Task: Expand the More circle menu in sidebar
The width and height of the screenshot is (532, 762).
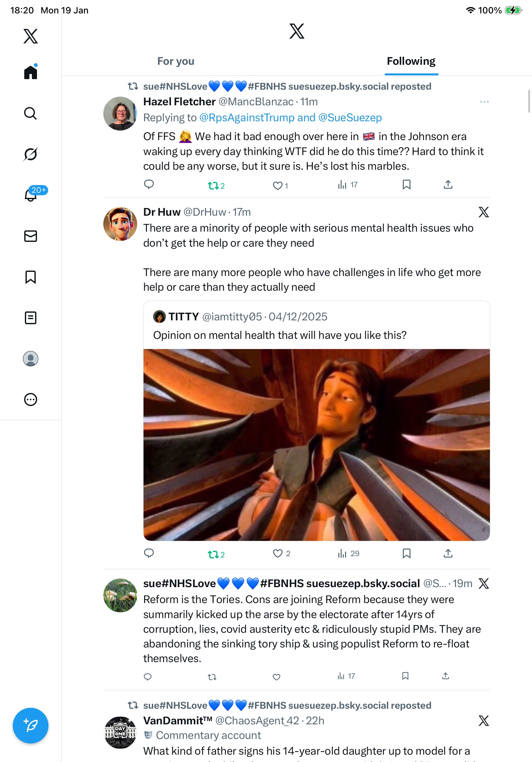Action: [31, 400]
